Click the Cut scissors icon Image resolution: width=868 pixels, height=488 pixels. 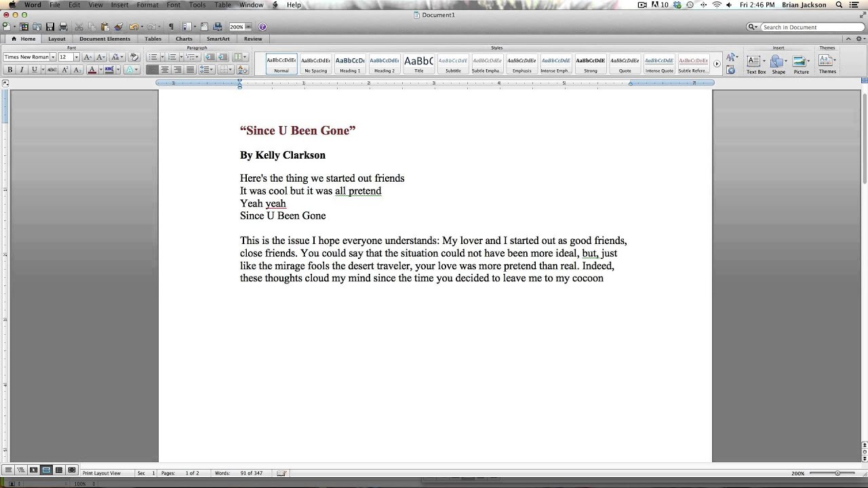click(79, 27)
